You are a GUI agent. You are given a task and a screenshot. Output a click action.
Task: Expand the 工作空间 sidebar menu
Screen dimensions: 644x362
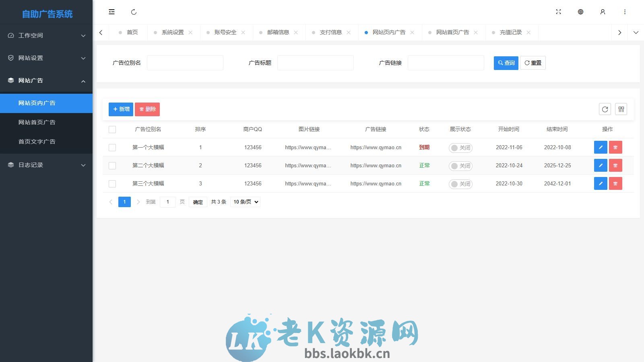point(46,35)
